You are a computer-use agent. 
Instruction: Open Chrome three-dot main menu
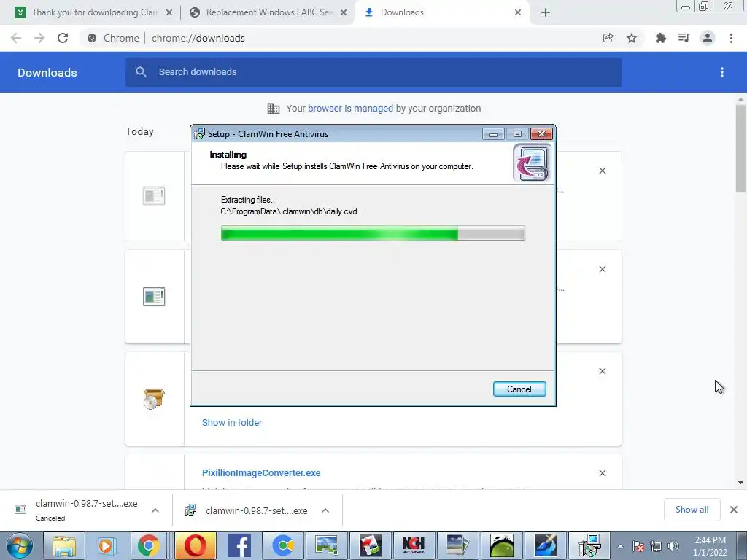coord(731,38)
